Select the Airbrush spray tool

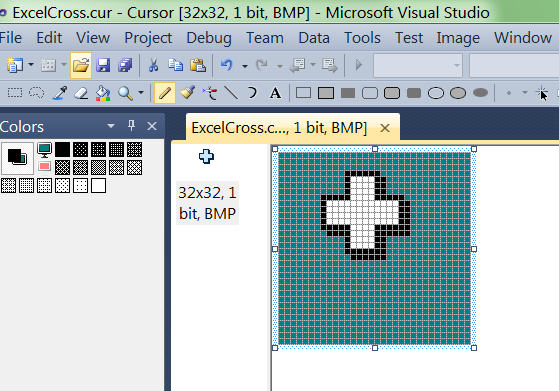(x=209, y=93)
